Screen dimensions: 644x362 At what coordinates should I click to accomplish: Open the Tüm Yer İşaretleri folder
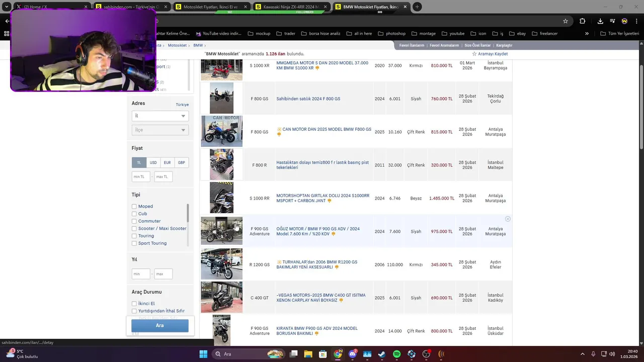pos(620,34)
